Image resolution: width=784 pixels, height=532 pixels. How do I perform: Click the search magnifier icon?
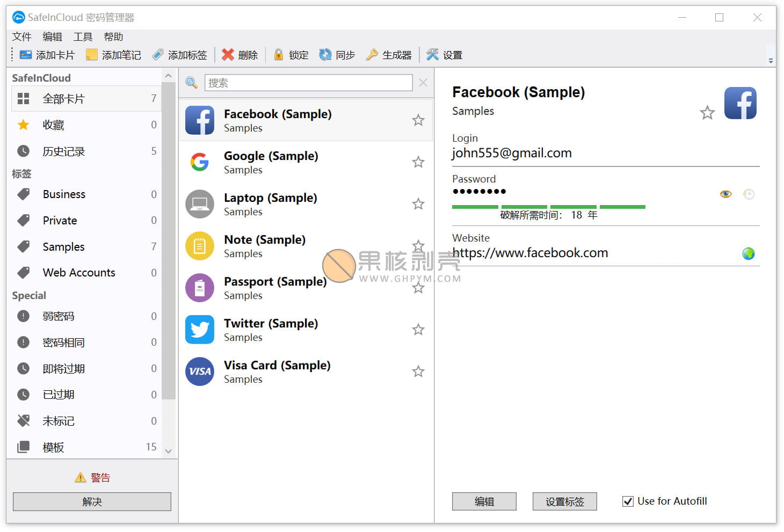click(x=191, y=83)
